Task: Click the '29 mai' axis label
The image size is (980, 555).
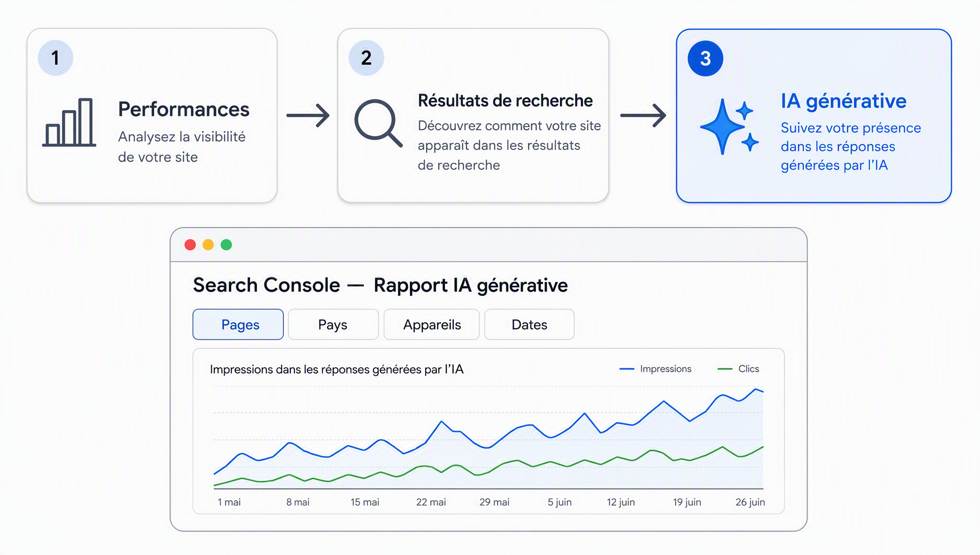Action: [x=495, y=502]
